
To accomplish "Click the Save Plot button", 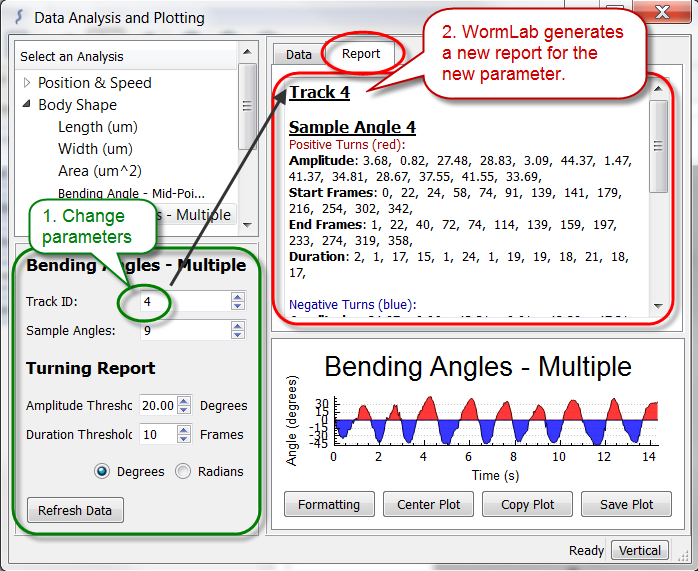I will 626,504.
